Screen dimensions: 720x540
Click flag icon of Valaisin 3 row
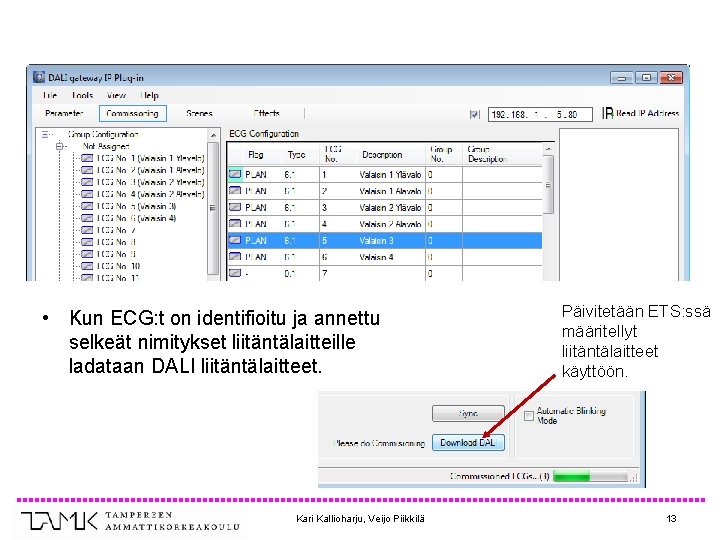(x=235, y=240)
